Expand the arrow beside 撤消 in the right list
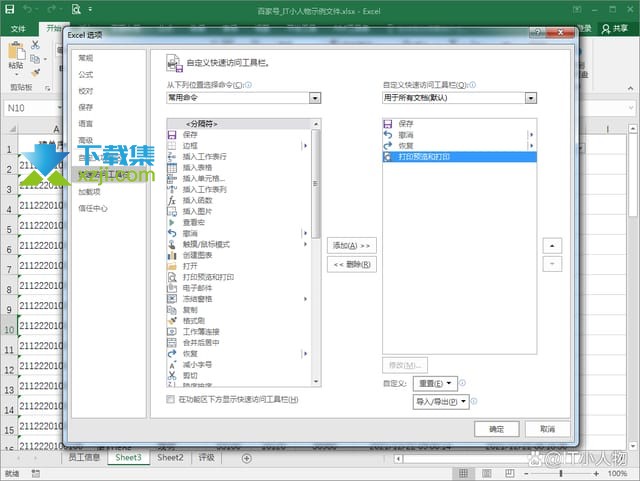 (x=531, y=135)
